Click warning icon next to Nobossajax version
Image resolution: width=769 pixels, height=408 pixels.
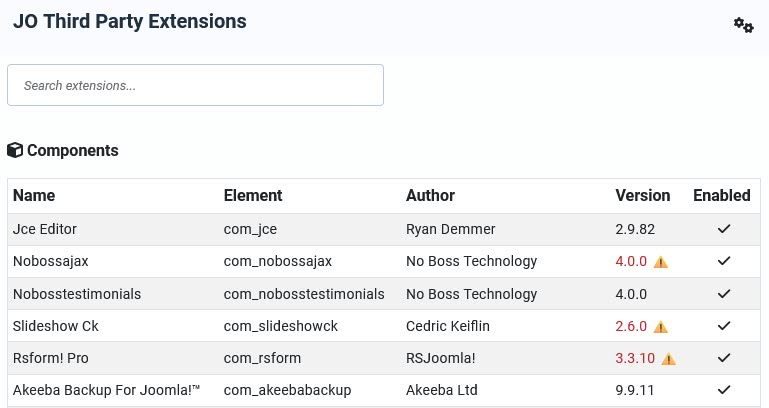point(661,262)
